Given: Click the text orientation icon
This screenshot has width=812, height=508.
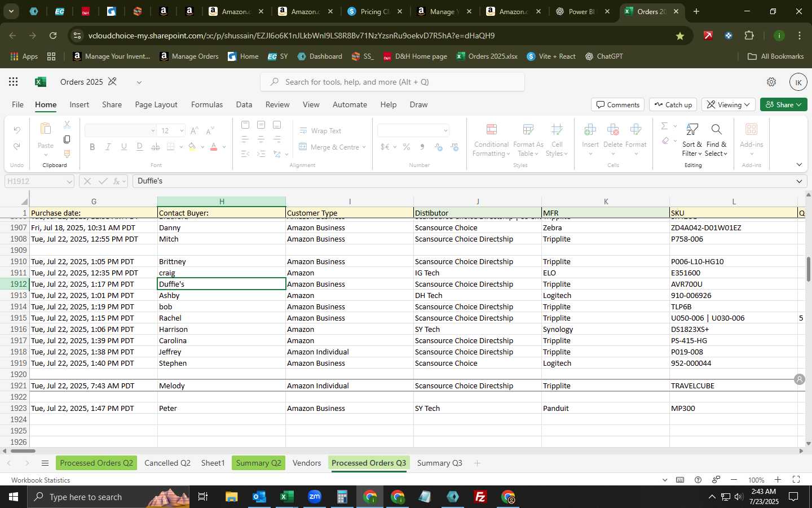Looking at the screenshot, I should pos(277,154).
